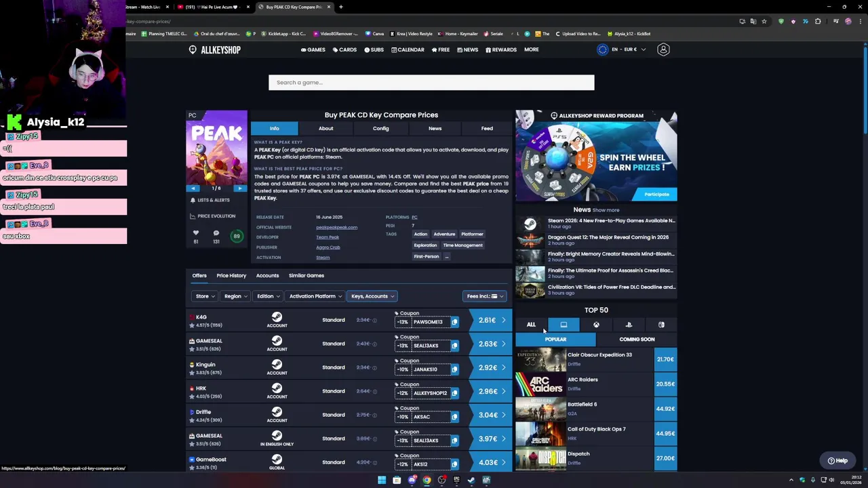Filter Top 50 by PlayStation icon

(629, 325)
